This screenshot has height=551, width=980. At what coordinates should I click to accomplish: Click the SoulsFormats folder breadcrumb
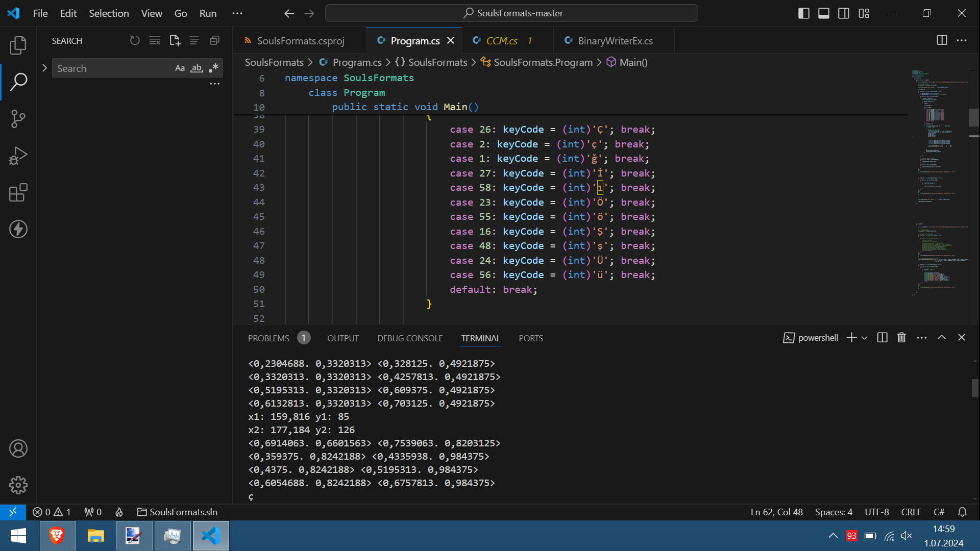click(x=274, y=62)
